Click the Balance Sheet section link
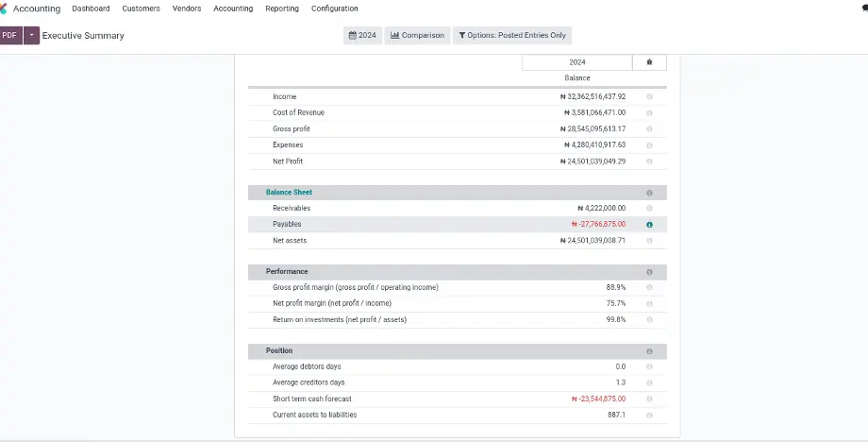Viewport: 868px width, 442px height. [289, 193]
